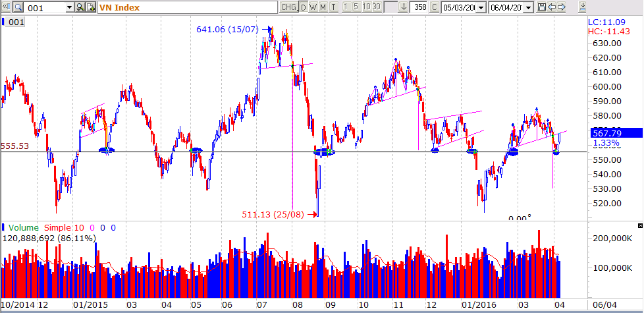Toggle the weekly W timeframe button
Screen dimensions: 644x313
(313, 7)
